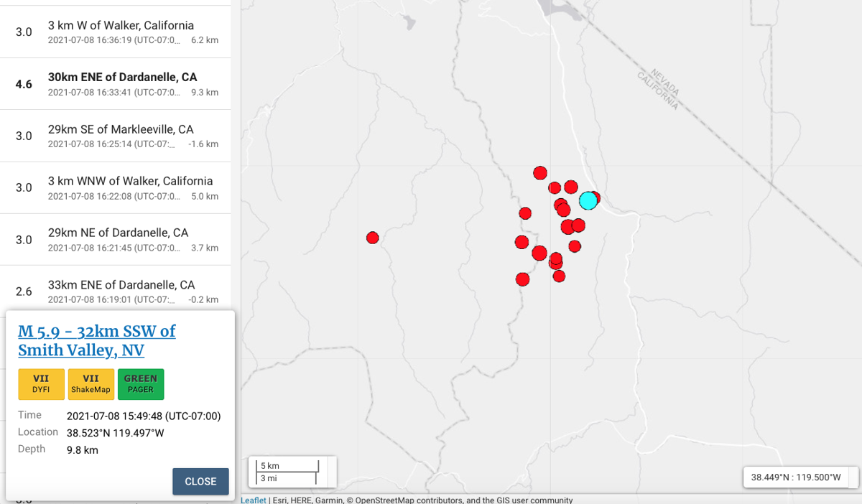Viewport: 862px width, 504px height.
Task: Click the cursor coordinates readout box
Action: pos(796,477)
